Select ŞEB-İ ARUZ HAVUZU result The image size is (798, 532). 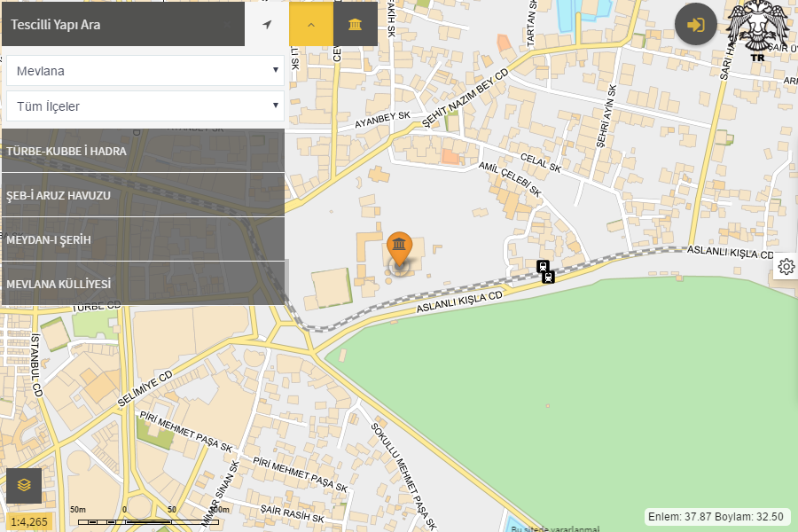tap(143, 195)
